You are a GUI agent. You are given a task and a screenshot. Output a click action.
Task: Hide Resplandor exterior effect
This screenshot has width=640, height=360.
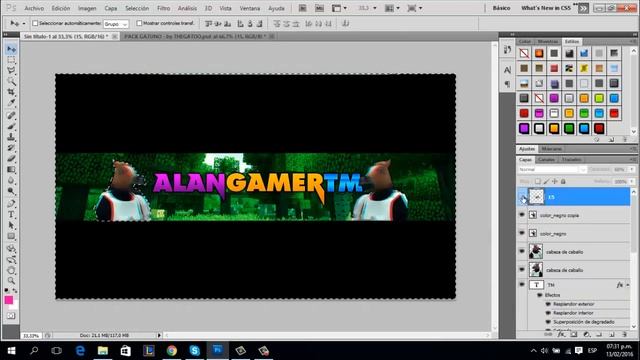pos(548,304)
